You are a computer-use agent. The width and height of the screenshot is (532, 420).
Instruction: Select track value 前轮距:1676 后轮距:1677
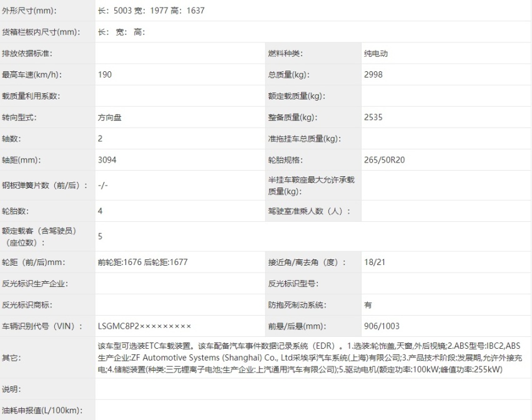coord(143,262)
